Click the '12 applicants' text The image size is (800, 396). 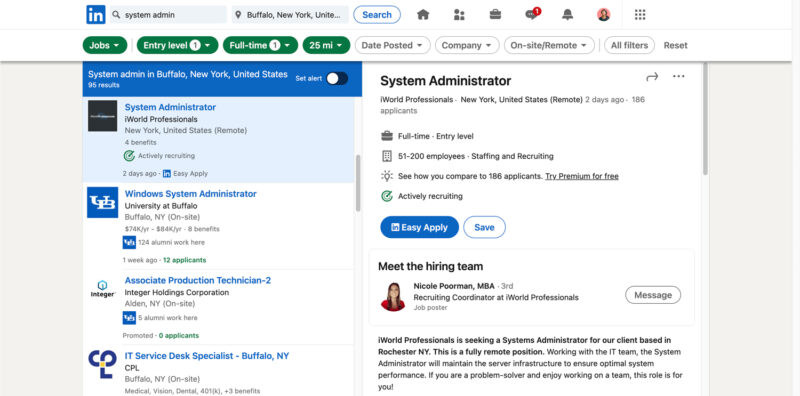184,260
